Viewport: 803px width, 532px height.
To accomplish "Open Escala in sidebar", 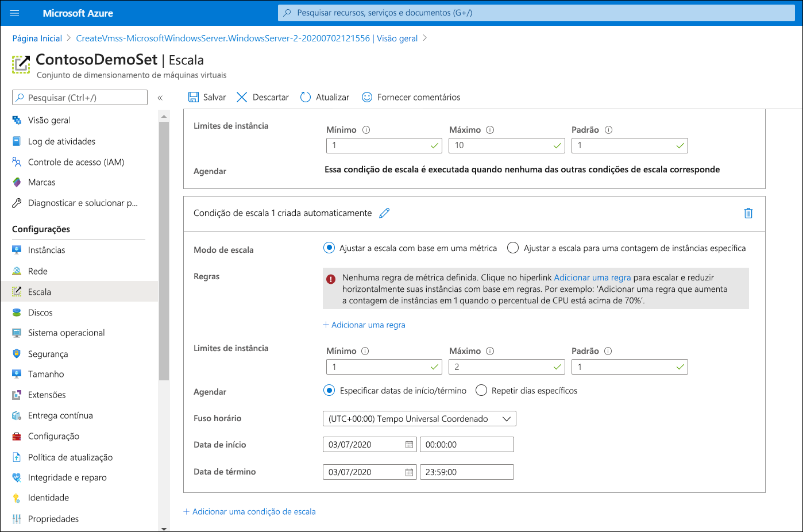I will [79, 292].
